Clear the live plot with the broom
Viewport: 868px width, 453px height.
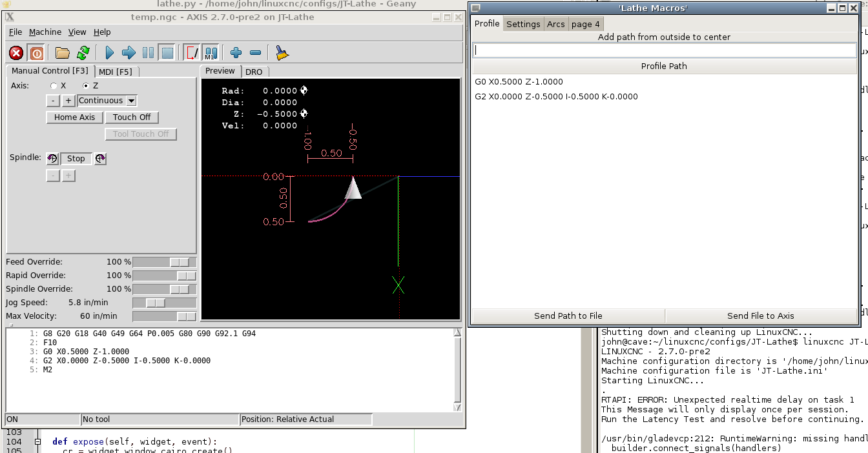pos(282,53)
